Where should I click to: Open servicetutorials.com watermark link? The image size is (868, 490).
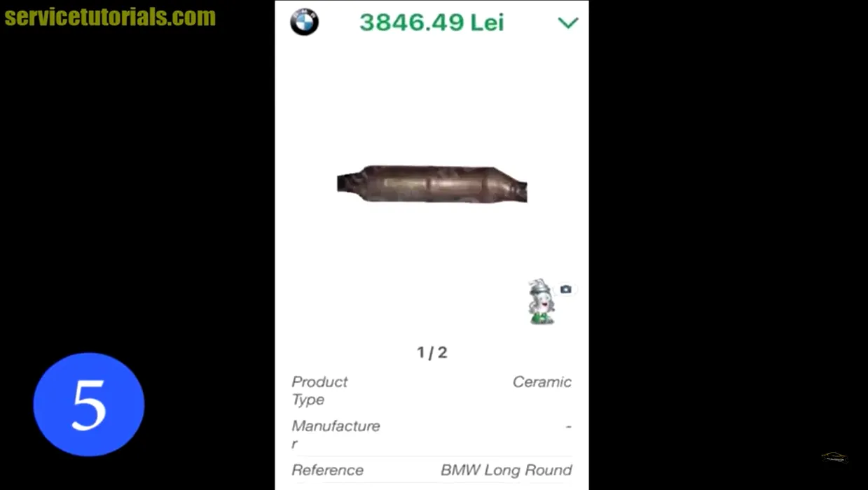pyautogui.click(x=110, y=17)
